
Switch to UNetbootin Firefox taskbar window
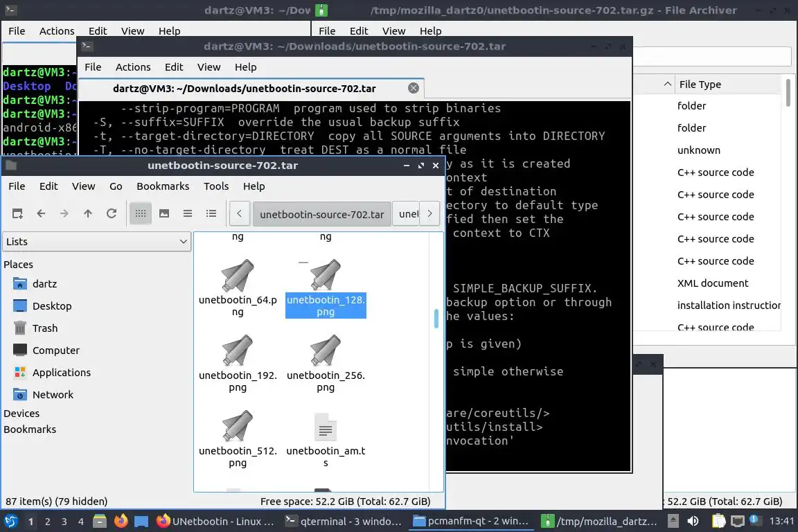click(215, 522)
